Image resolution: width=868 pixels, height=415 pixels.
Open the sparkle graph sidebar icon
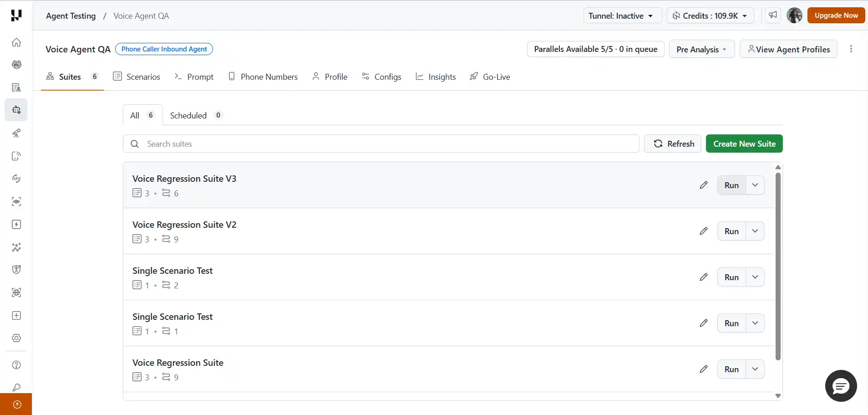pos(16,247)
